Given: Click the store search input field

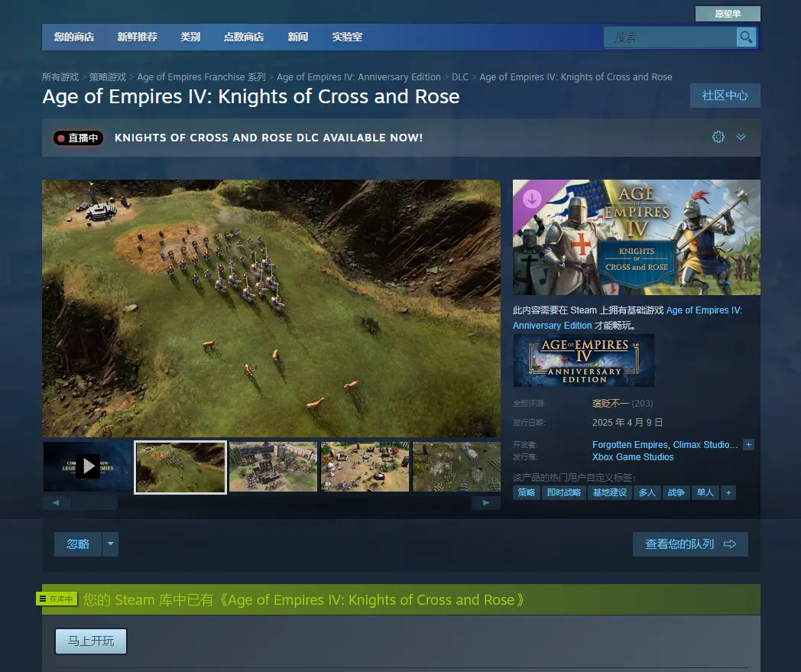Looking at the screenshot, I should [x=670, y=37].
